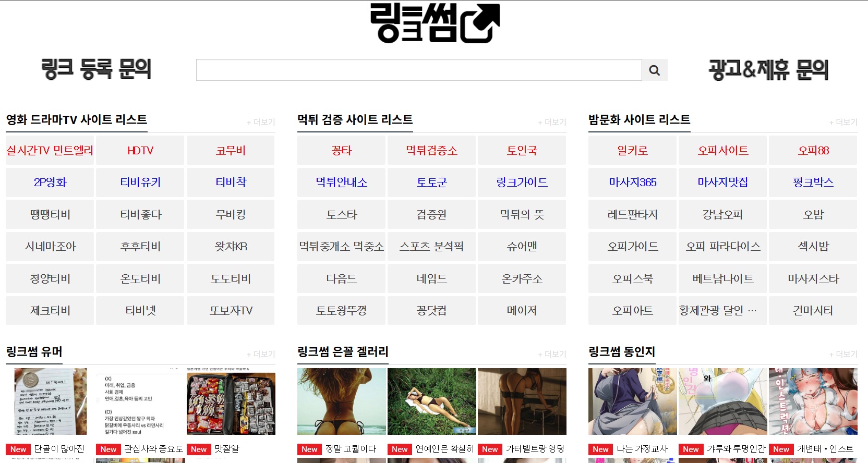The height and width of the screenshot is (463, 868).
Task: Open the packed snacks suitcase thumbnail
Action: click(x=231, y=401)
